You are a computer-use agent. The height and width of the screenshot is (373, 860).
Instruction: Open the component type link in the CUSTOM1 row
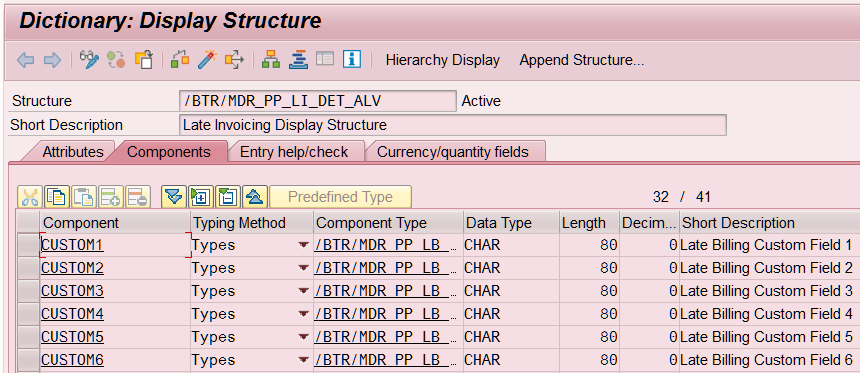click(386, 245)
